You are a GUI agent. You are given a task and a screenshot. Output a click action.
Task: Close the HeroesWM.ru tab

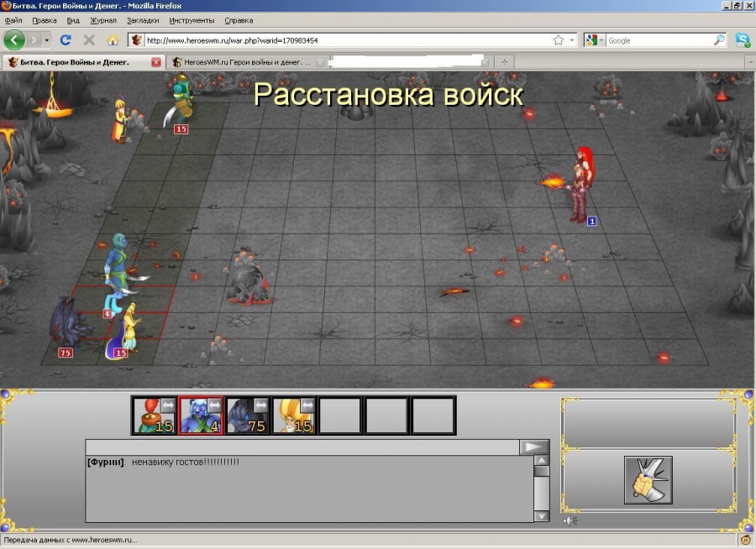coord(320,62)
